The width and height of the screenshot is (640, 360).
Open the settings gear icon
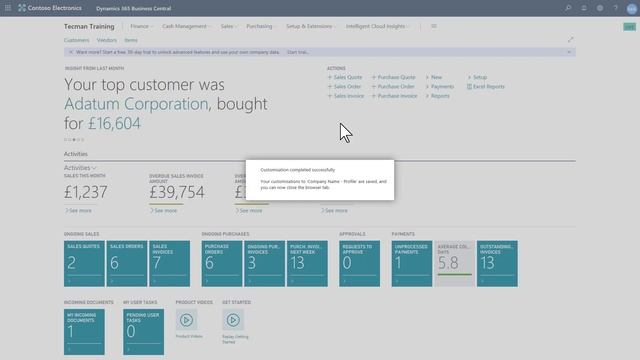(600, 8)
